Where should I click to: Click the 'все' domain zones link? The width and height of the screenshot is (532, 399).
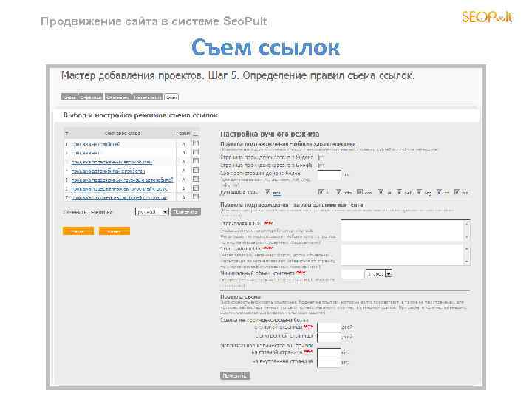pos(277,193)
